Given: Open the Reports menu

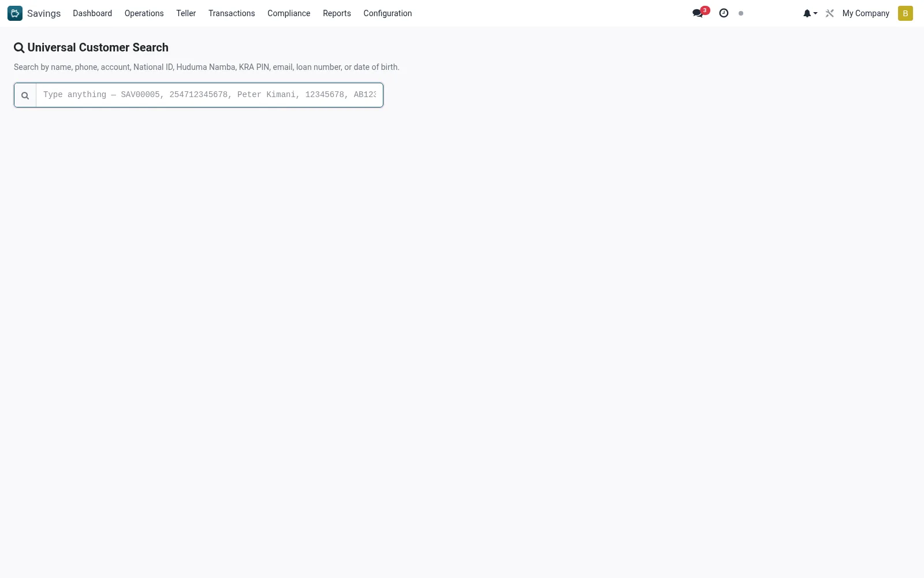Looking at the screenshot, I should click(x=337, y=13).
